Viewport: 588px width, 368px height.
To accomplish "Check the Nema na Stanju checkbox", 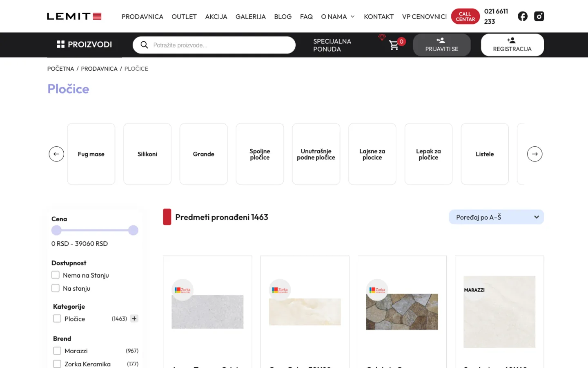I will 56,275.
